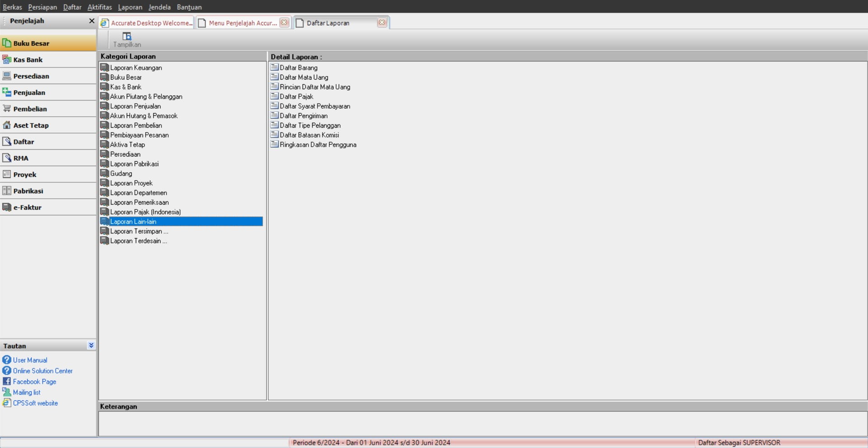The image size is (868, 448).
Task: Select Laporan Terdesain category
Action: (x=138, y=241)
